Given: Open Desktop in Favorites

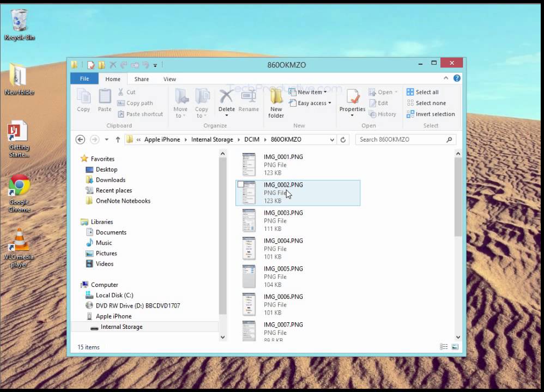Looking at the screenshot, I should click(x=101, y=169).
